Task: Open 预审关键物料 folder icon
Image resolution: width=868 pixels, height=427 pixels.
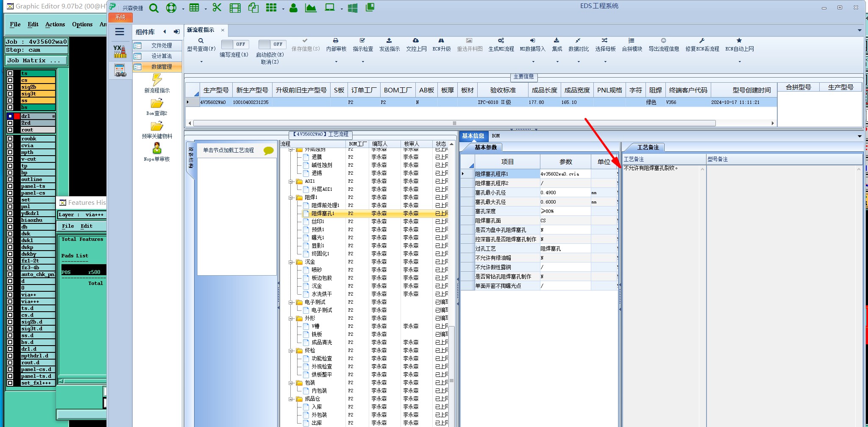Action: (x=157, y=126)
